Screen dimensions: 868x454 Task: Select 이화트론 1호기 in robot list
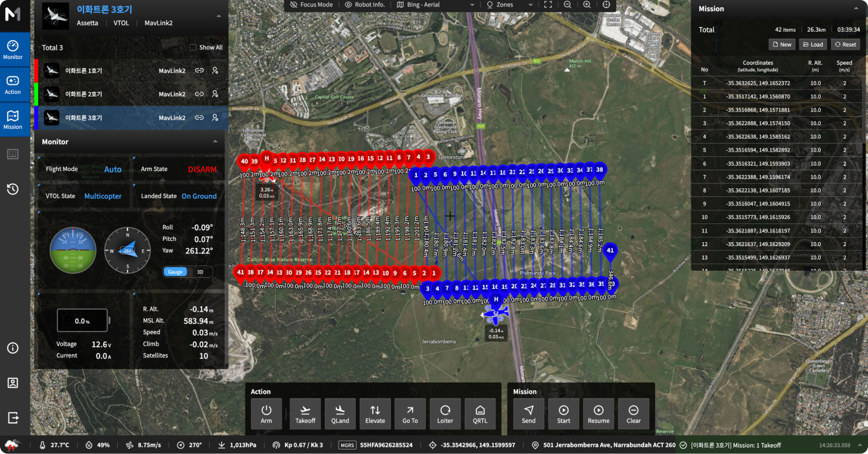click(131, 71)
